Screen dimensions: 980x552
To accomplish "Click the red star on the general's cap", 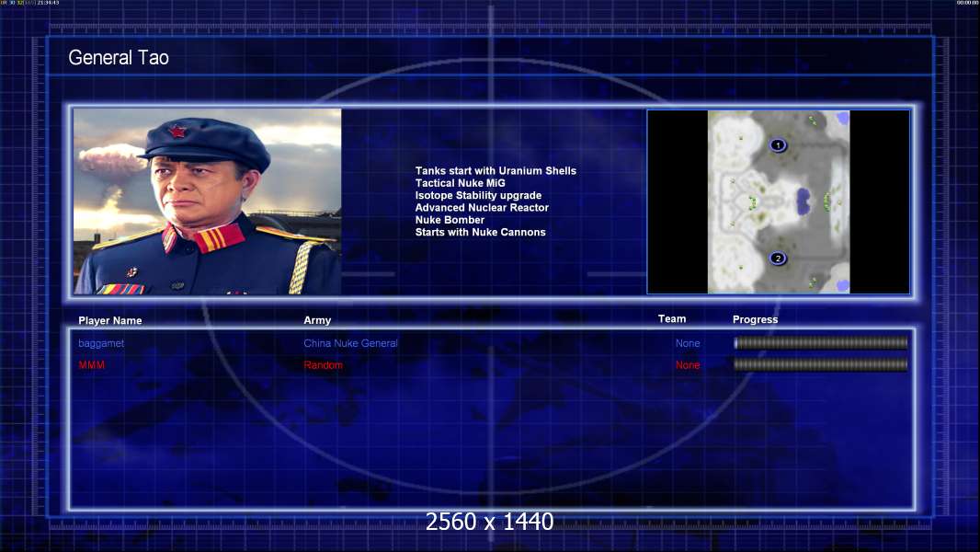I will (177, 131).
